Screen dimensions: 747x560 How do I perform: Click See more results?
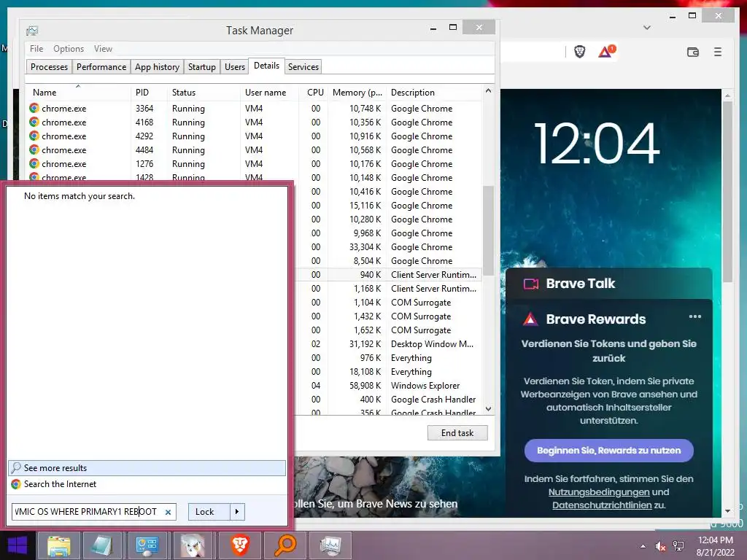tap(147, 467)
